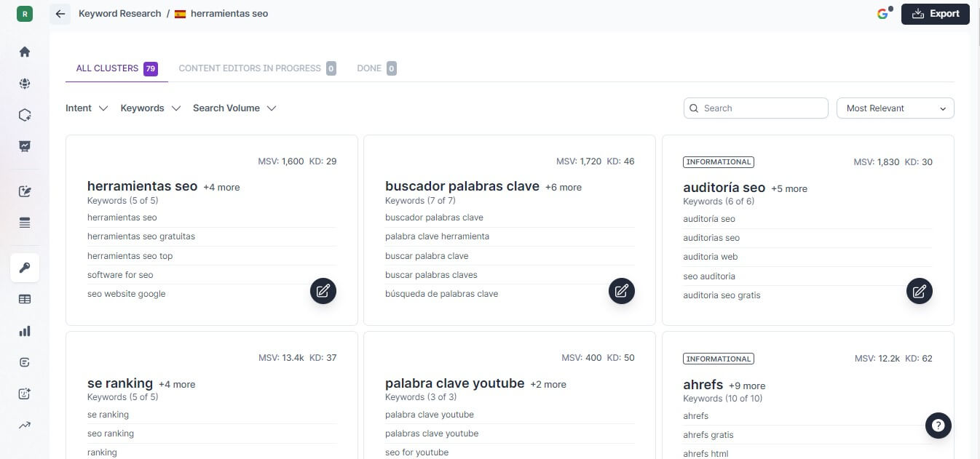Open the home icon in sidebar
980x459 pixels.
click(x=25, y=52)
